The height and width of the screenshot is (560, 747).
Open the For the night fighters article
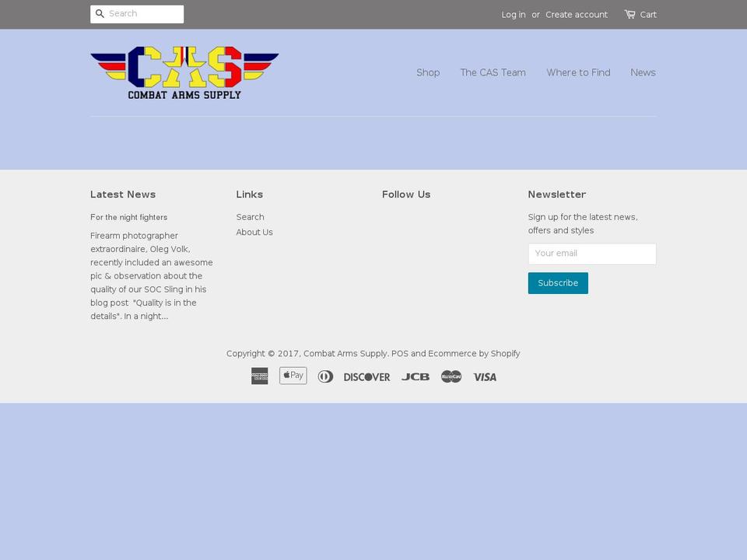point(128,217)
